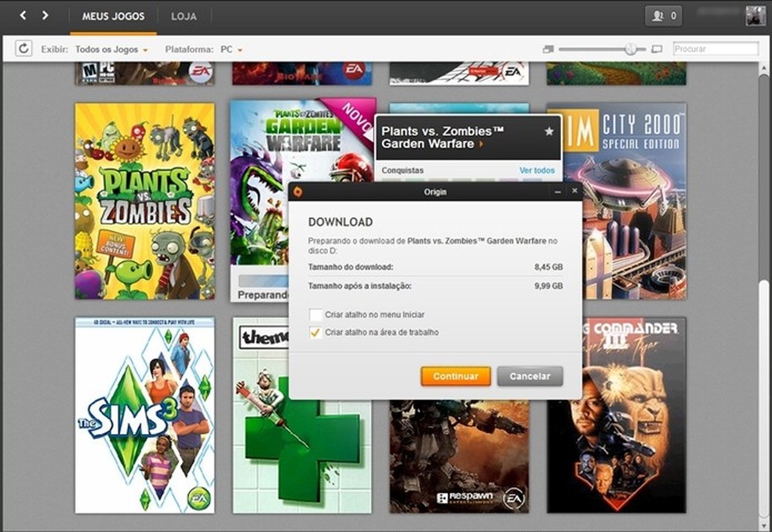Expand the Exibir Todos os Jogos dropdown

tap(111, 49)
